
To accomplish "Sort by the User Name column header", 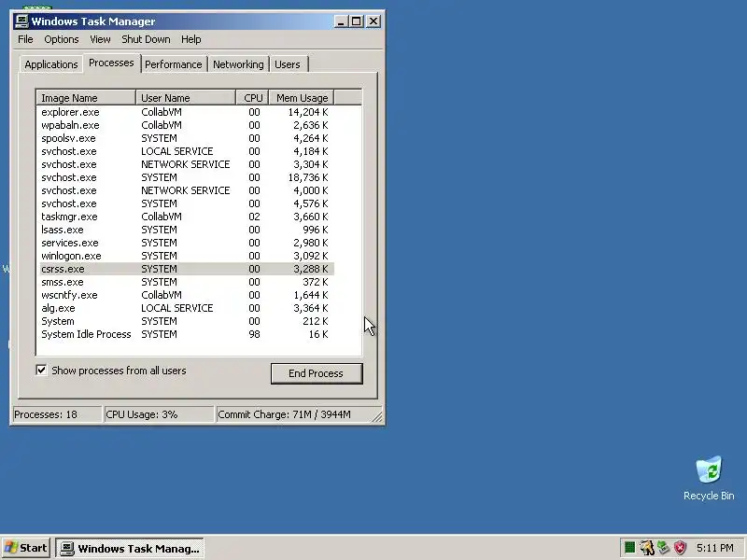I will point(186,98).
